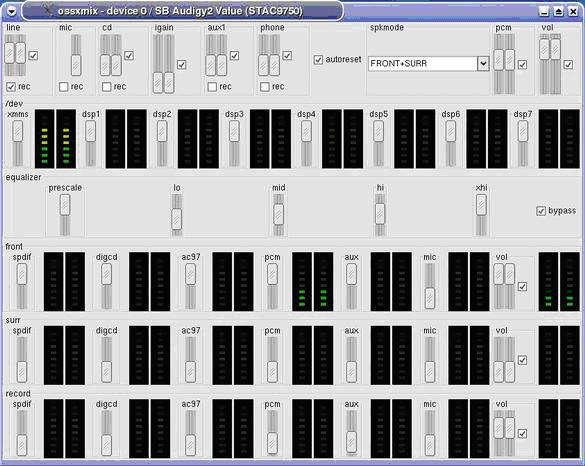Image resolution: width=585 pixels, height=466 pixels.
Task: Click the dsp5 slider handle
Action: [x=379, y=131]
